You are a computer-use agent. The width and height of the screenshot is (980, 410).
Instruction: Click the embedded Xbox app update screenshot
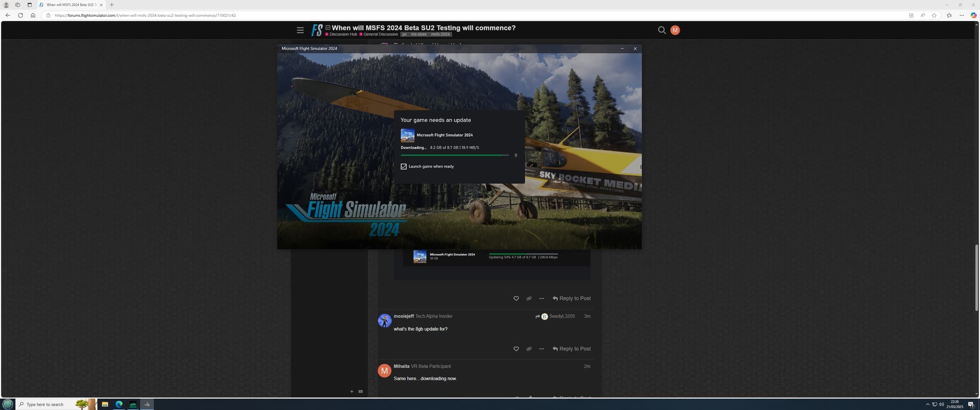click(x=493, y=264)
